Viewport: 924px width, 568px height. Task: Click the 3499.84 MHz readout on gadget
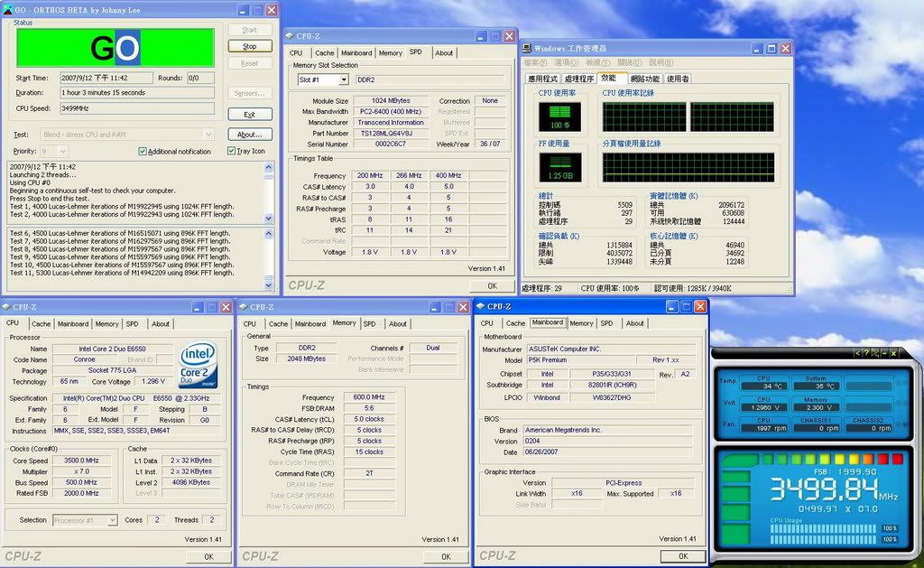click(x=833, y=490)
